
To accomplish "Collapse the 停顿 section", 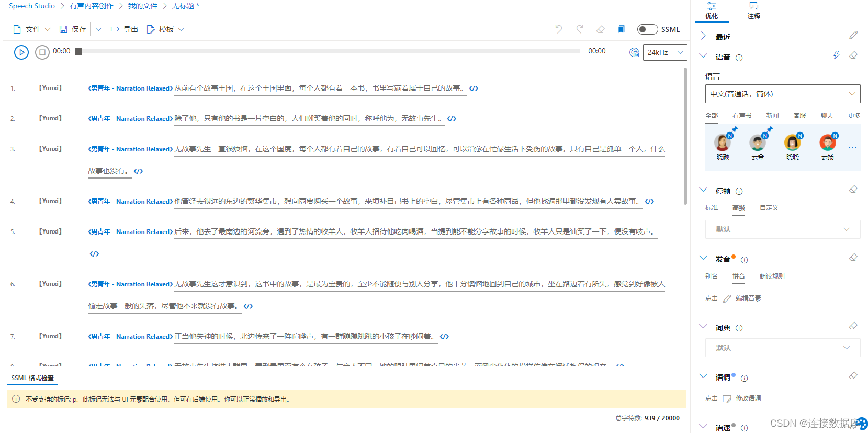I will (x=704, y=190).
